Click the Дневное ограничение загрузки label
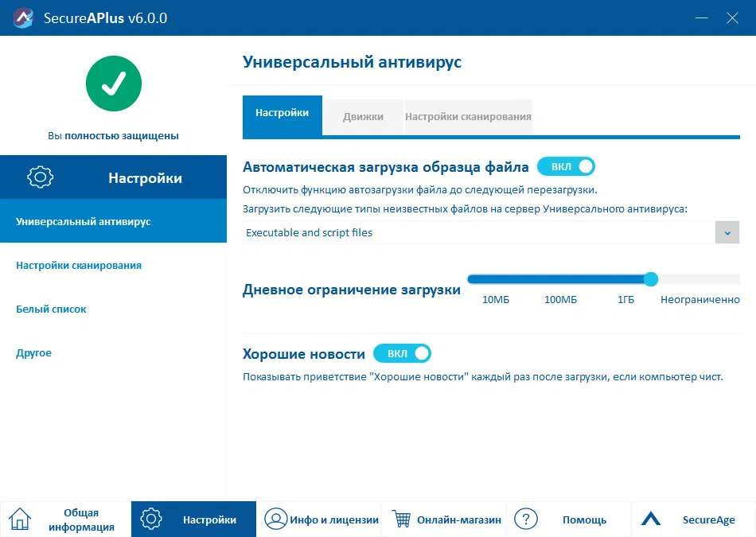Viewport: 756px width, 537px height. pos(352,290)
